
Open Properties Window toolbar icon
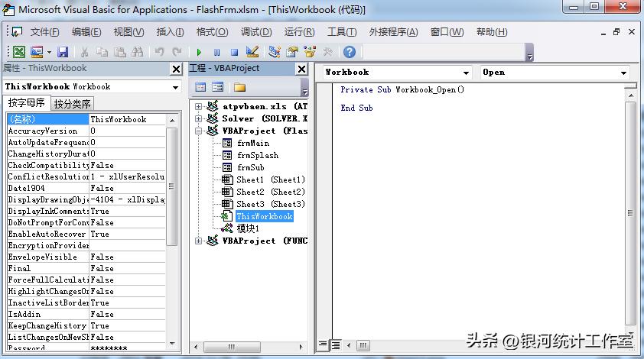pos(292,52)
